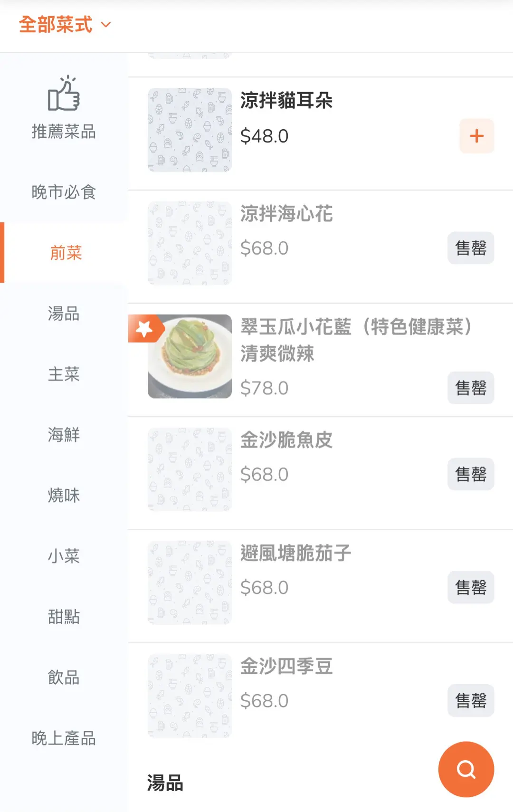
Task: Select the 海鮮 category
Action: 64,435
